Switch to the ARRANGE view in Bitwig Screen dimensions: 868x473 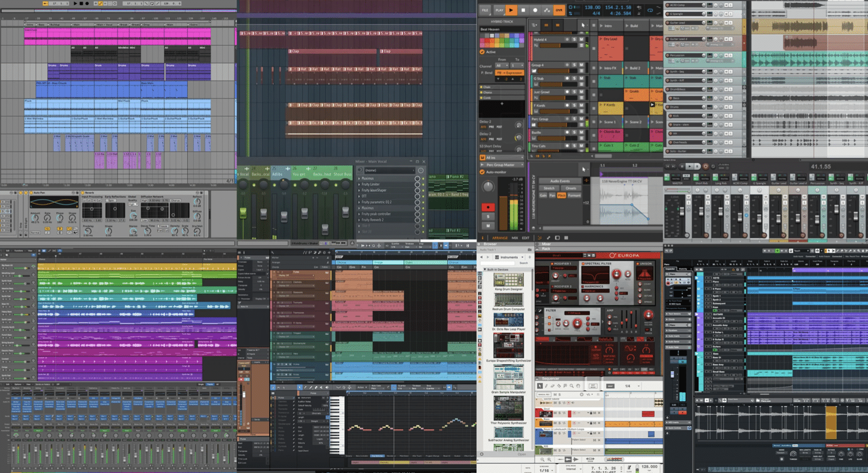[x=499, y=238]
